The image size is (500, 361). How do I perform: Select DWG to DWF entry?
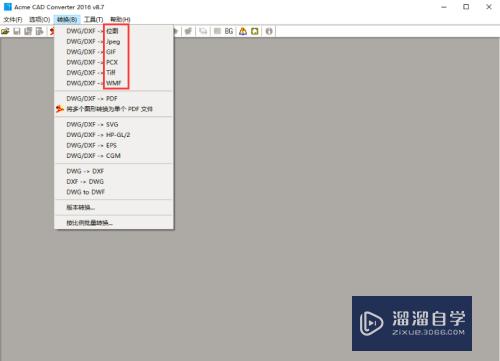(114, 192)
